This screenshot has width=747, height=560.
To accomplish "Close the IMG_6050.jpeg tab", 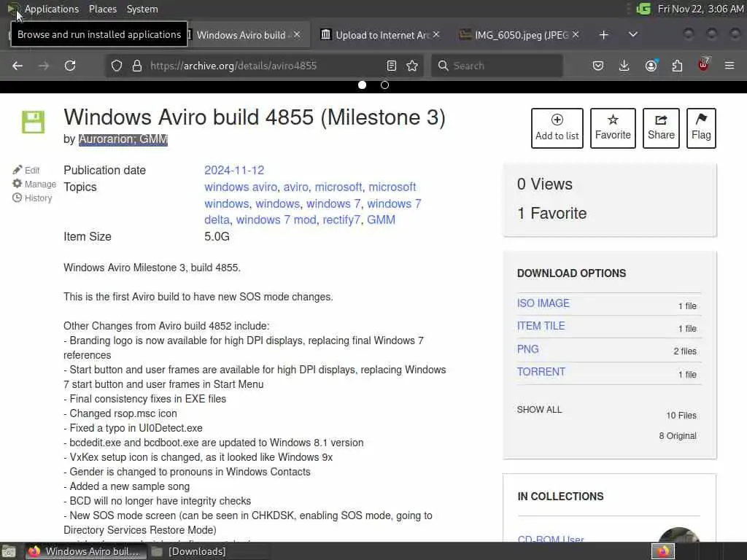I will click(x=576, y=35).
